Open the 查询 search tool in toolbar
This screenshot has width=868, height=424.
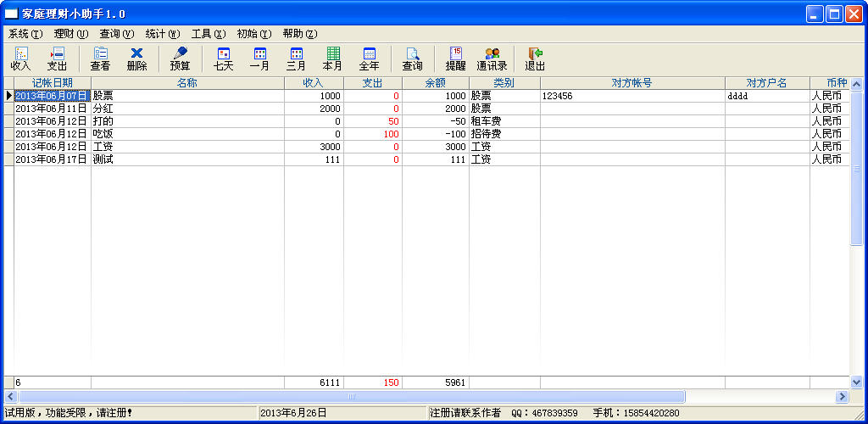click(x=413, y=59)
